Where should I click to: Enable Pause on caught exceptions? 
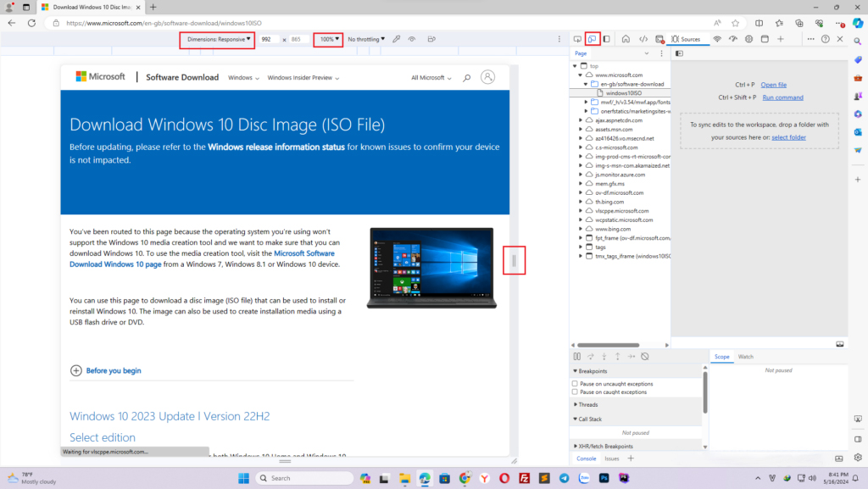click(x=574, y=392)
